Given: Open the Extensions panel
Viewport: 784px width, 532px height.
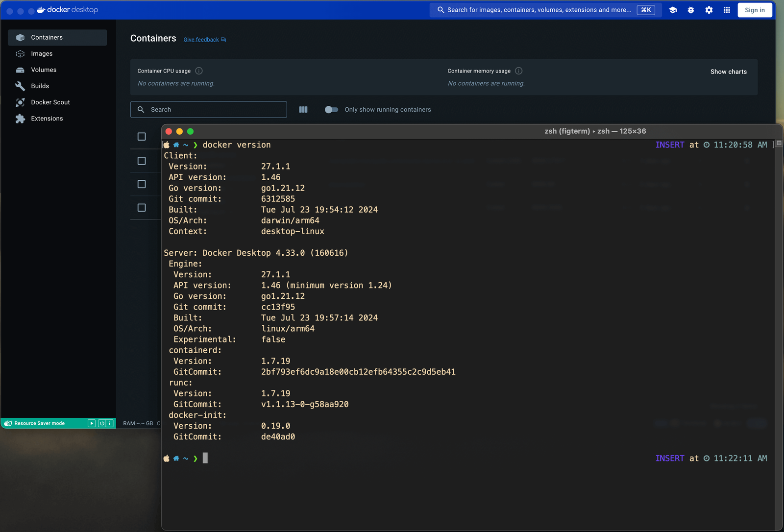Looking at the screenshot, I should pos(47,118).
